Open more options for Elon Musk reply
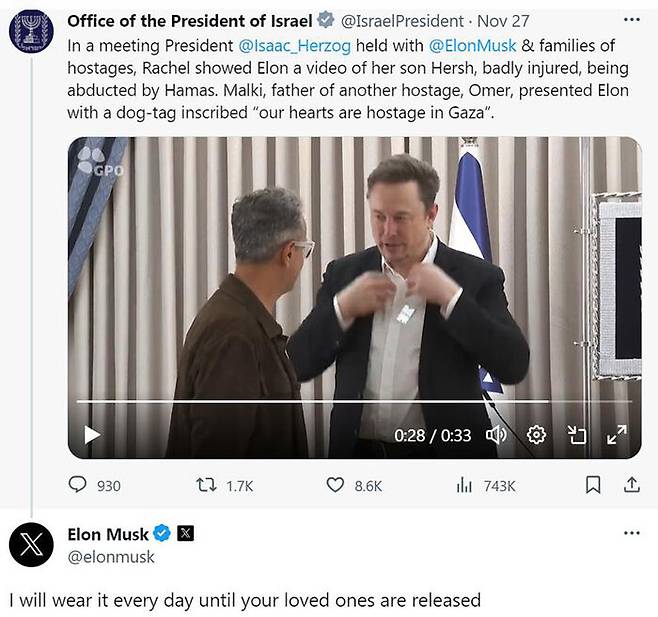658x617 pixels. click(x=631, y=533)
